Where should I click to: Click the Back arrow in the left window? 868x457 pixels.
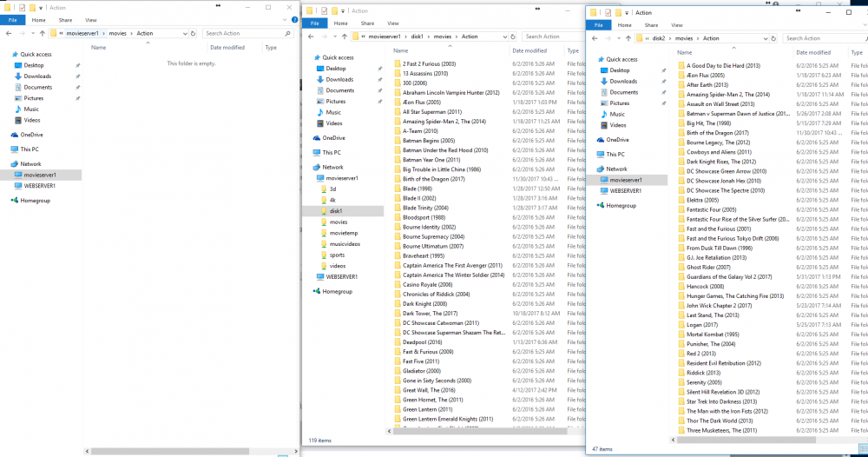click(9, 33)
